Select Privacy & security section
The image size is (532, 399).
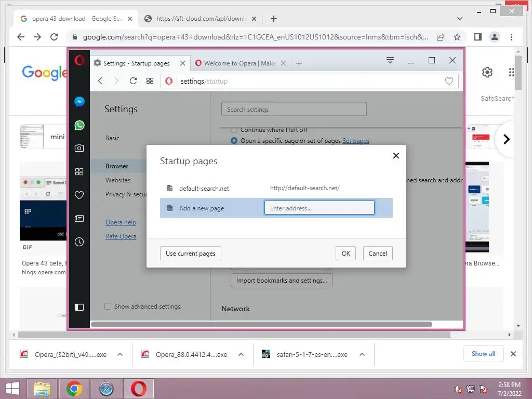pyautogui.click(x=126, y=194)
